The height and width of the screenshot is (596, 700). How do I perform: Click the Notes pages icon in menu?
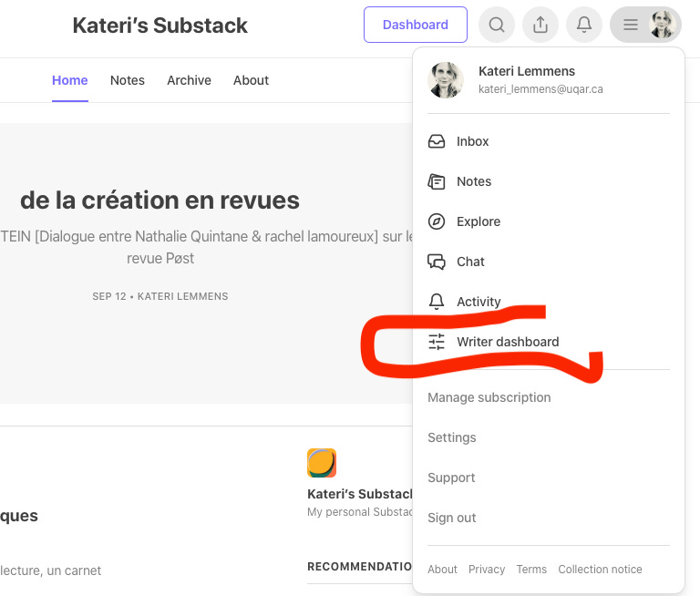(x=437, y=181)
